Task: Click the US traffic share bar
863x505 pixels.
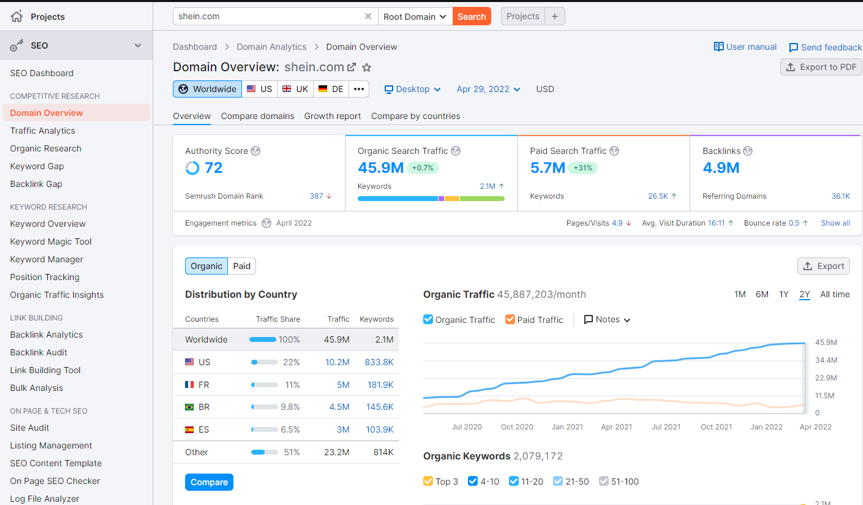Action: [264, 362]
